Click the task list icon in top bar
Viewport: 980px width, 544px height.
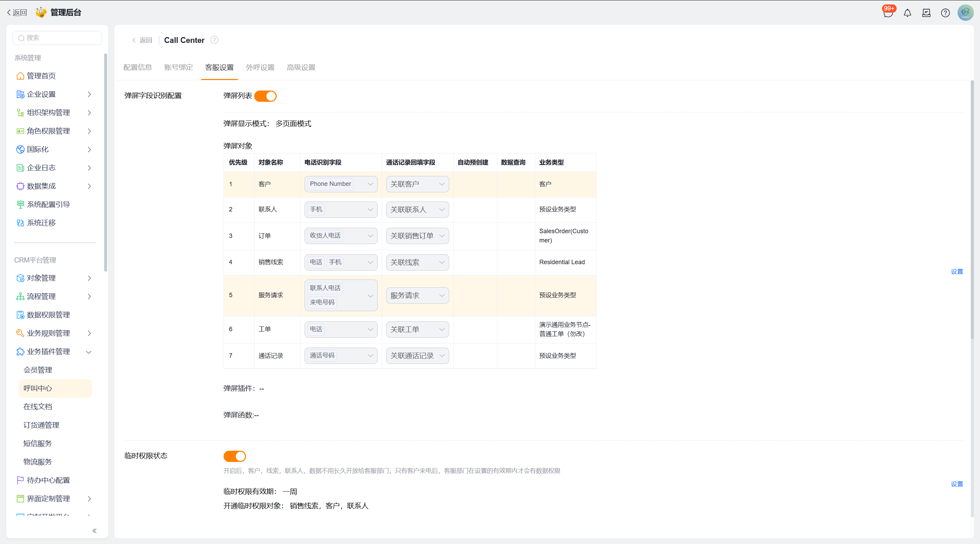[926, 13]
